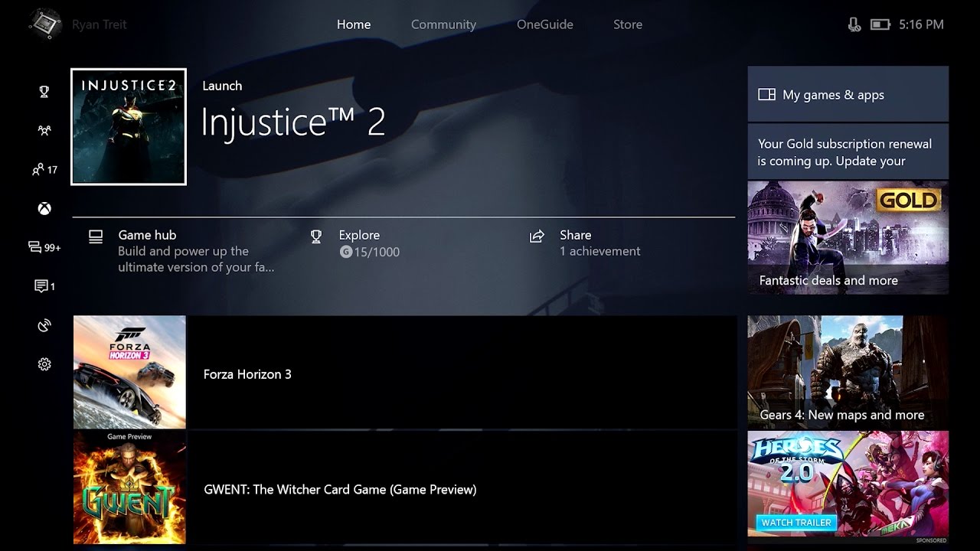Switch to the Community tab

tap(443, 24)
